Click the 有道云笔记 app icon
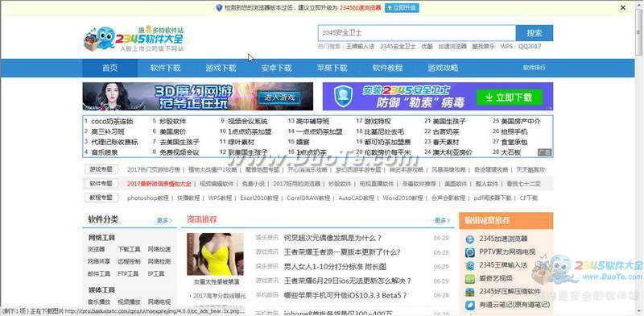This screenshot has height=316, width=644. [x=470, y=306]
